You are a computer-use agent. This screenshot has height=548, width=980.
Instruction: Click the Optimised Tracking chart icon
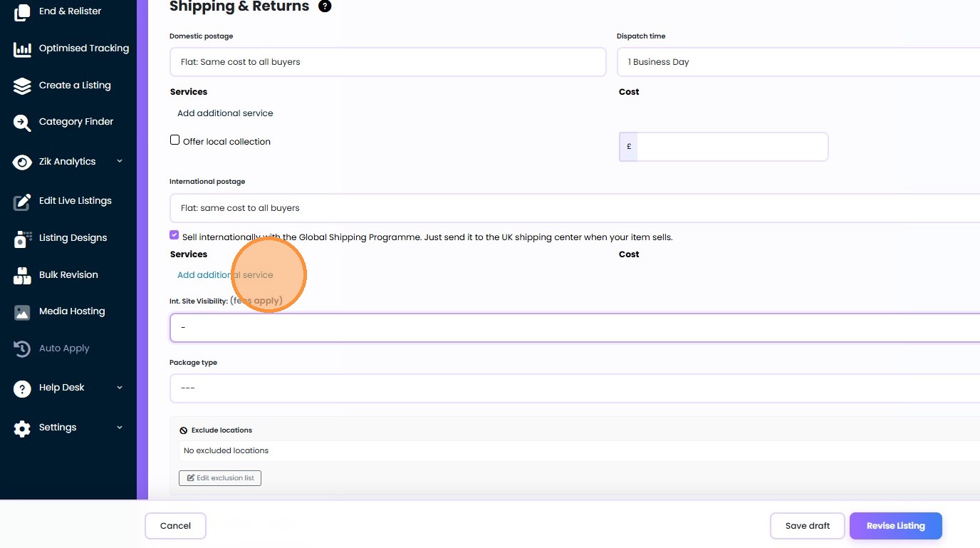click(22, 49)
